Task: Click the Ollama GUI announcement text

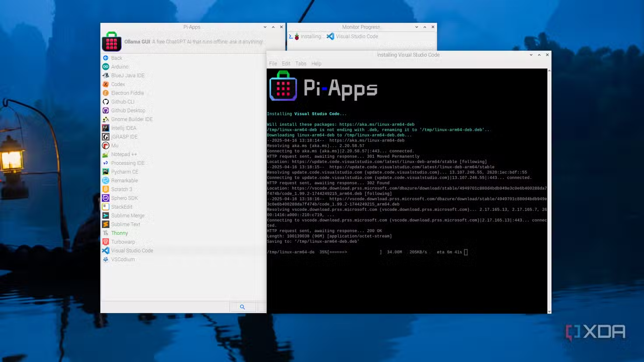Action: point(195,42)
